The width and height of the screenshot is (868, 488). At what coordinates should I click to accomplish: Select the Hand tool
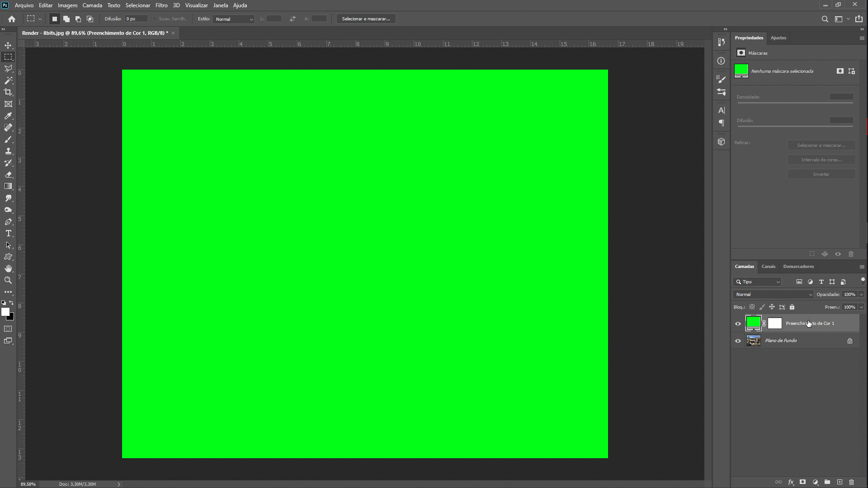pyautogui.click(x=8, y=268)
